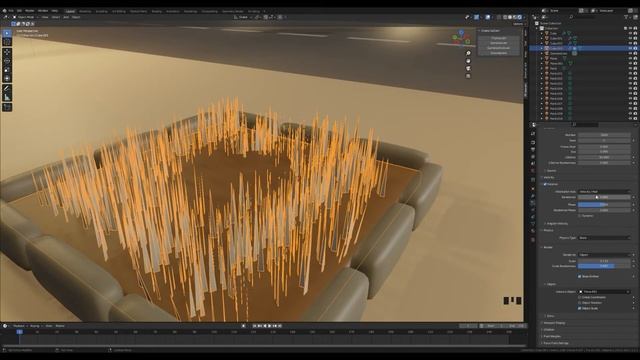640x360 pixels.
Task: Expand the Angular Velocity subpanel
Action: (x=556, y=223)
